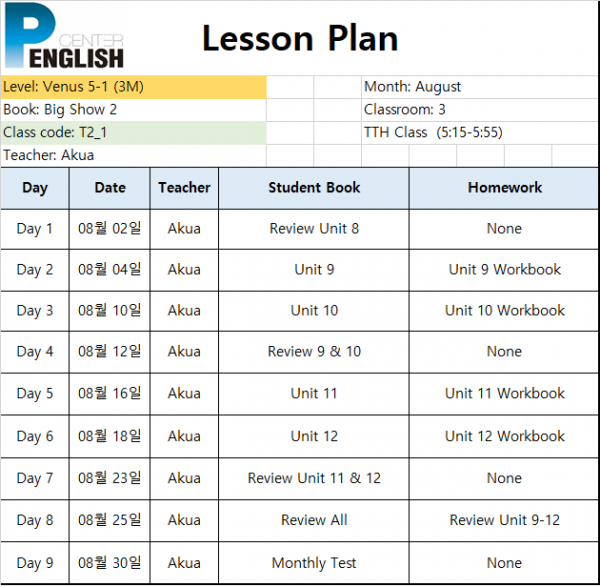The height and width of the screenshot is (587, 600).
Task: Select the green Class code: T2_1 cell
Action: click(x=133, y=133)
